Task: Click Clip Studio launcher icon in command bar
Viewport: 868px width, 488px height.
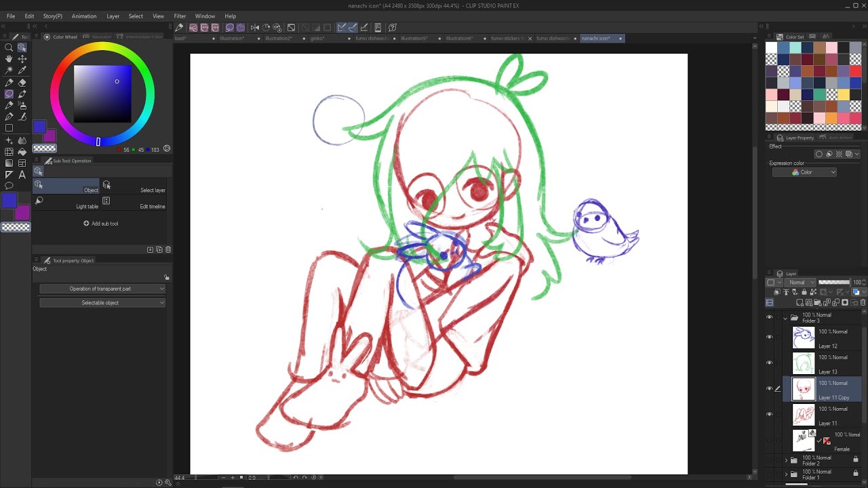Action: pos(179,28)
